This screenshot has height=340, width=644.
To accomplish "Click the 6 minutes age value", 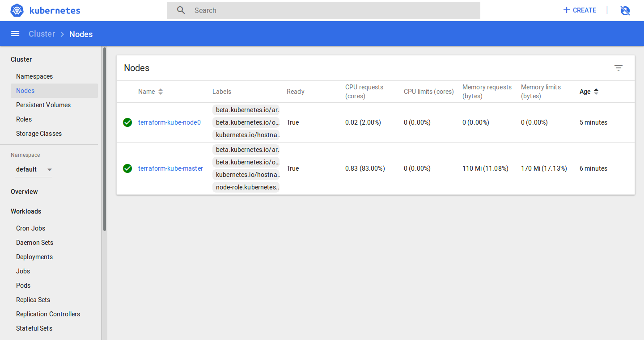I will point(593,168).
